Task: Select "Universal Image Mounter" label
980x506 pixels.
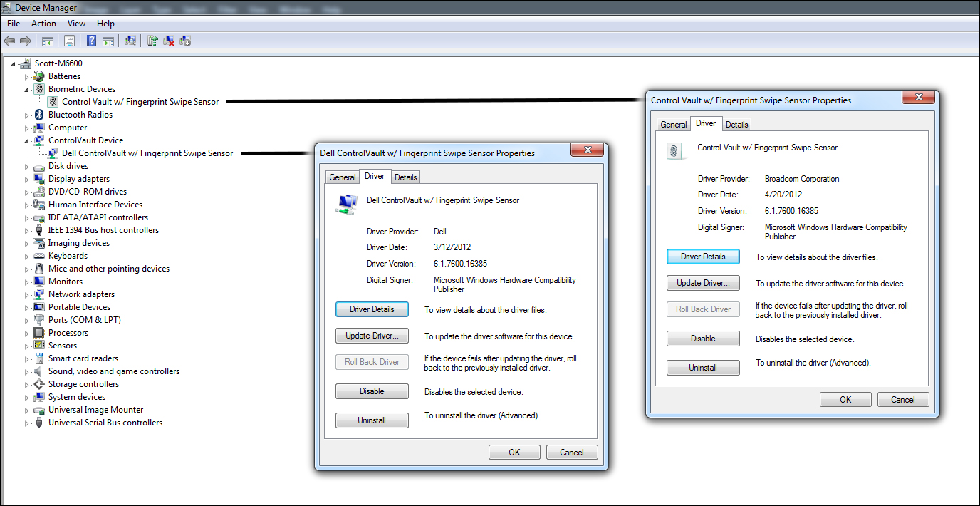Action: pyautogui.click(x=95, y=410)
